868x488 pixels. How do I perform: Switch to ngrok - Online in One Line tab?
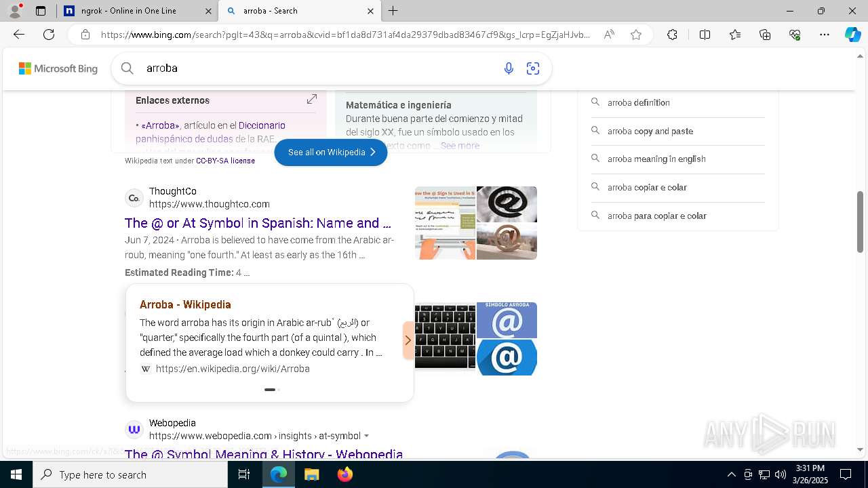point(137,11)
